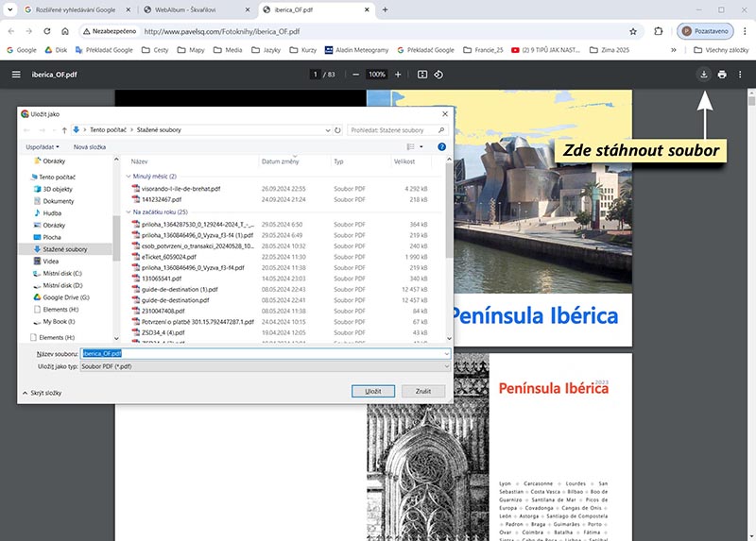The width and height of the screenshot is (756, 541).
Task: Collapse the 'Na začátku roku' file group
Action: (128, 211)
